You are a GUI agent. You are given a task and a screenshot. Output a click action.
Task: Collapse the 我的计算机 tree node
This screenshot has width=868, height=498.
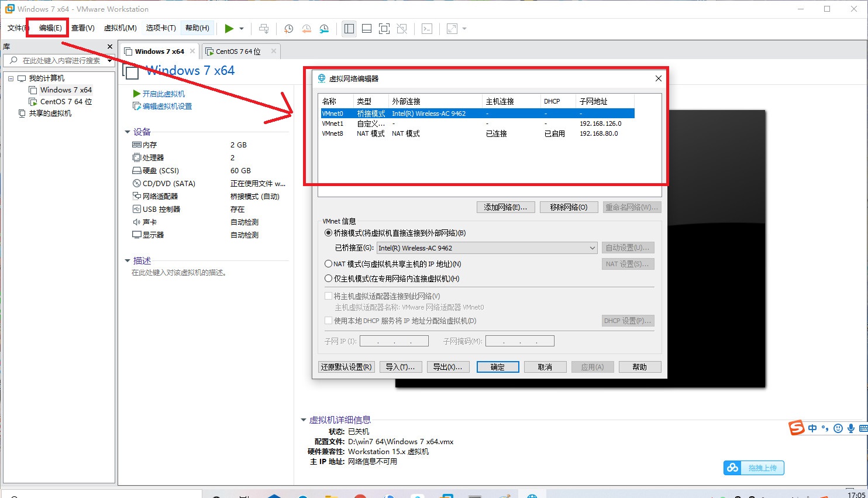tap(11, 78)
